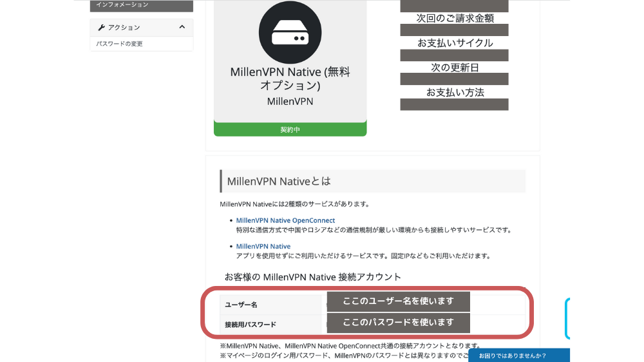Click the wrench icon beside アクション
This screenshot has height=362, width=644.
(x=101, y=27)
